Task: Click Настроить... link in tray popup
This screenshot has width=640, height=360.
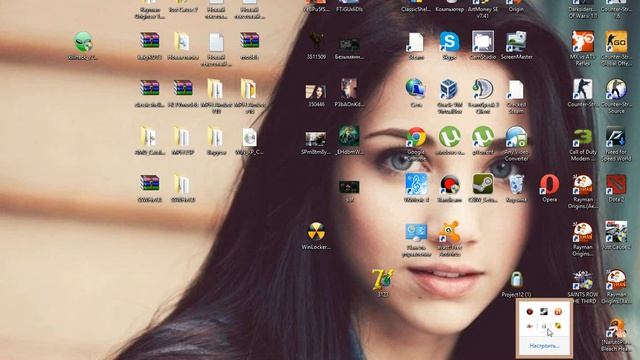Action: 544,346
